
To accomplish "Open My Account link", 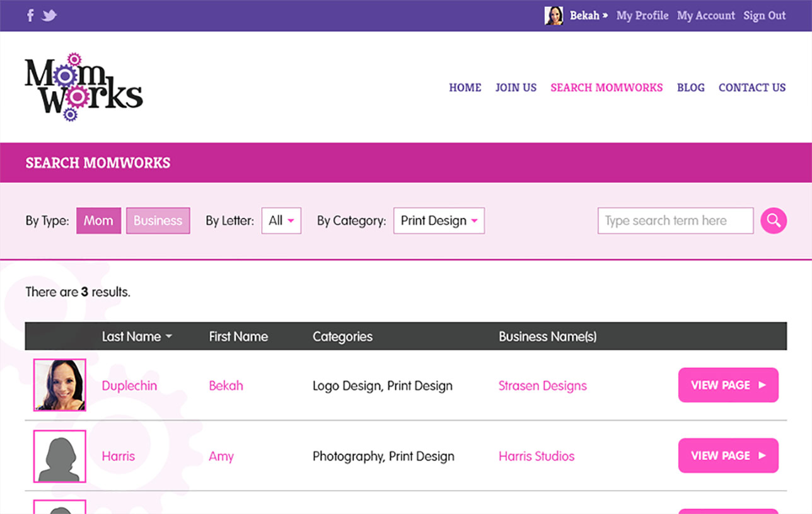I will 706,16.
